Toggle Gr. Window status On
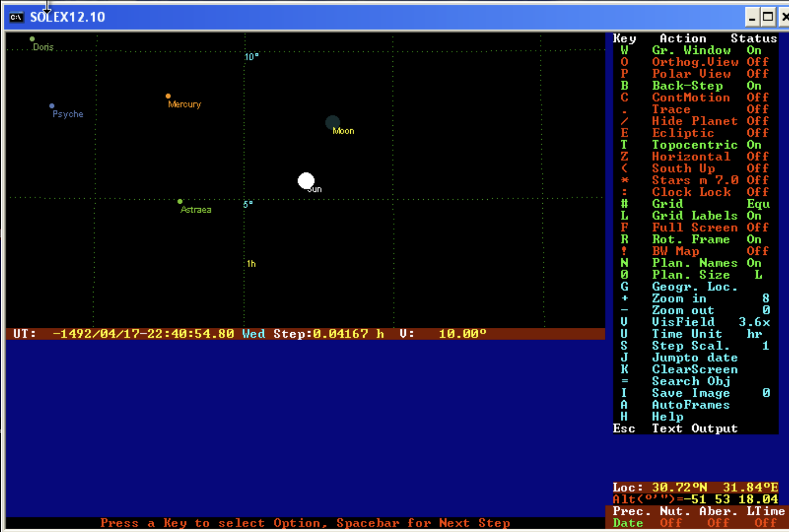 tap(754, 50)
